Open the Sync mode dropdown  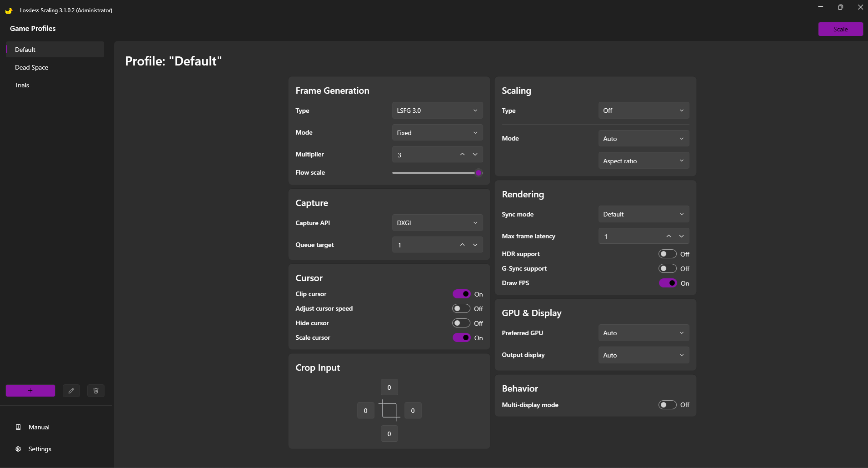[x=644, y=214]
